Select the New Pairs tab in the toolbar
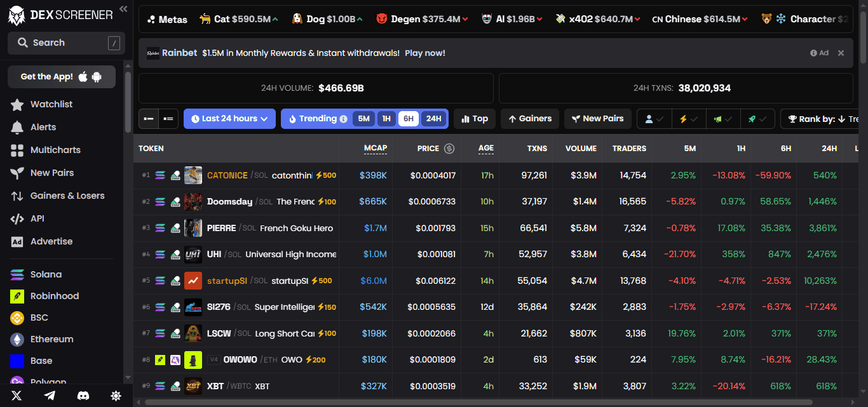The width and height of the screenshot is (868, 407). (x=598, y=119)
